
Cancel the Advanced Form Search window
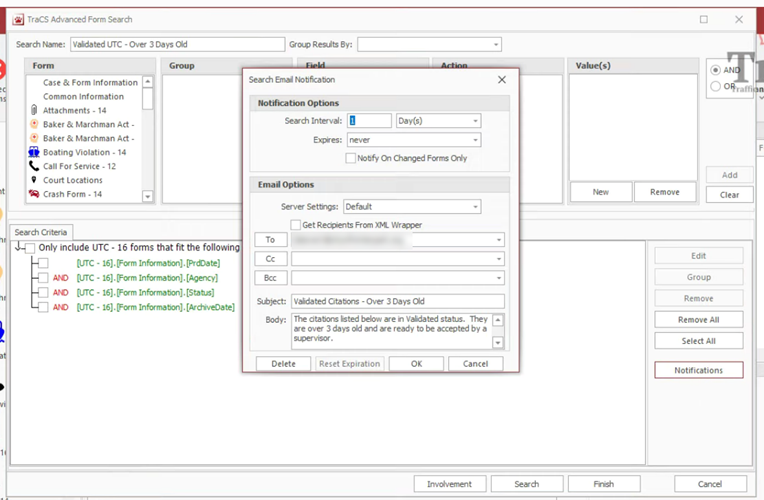pos(710,484)
